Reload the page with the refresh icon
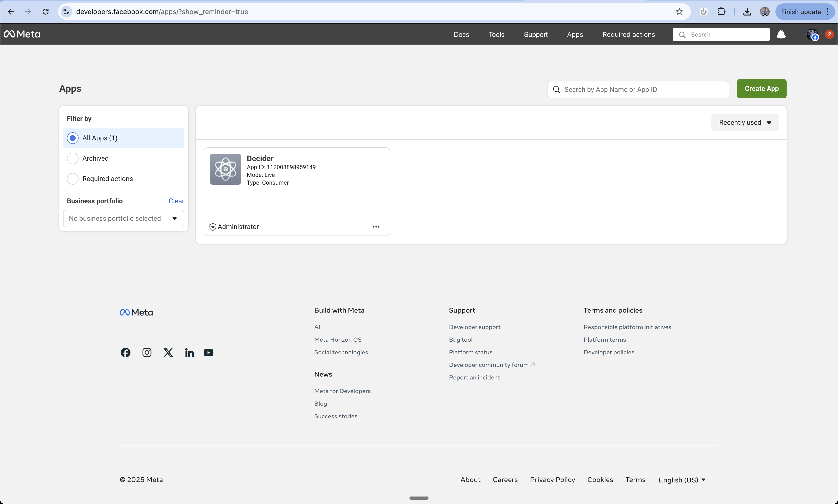Screen dimensions: 838x504 pyautogui.click(x=46, y=12)
